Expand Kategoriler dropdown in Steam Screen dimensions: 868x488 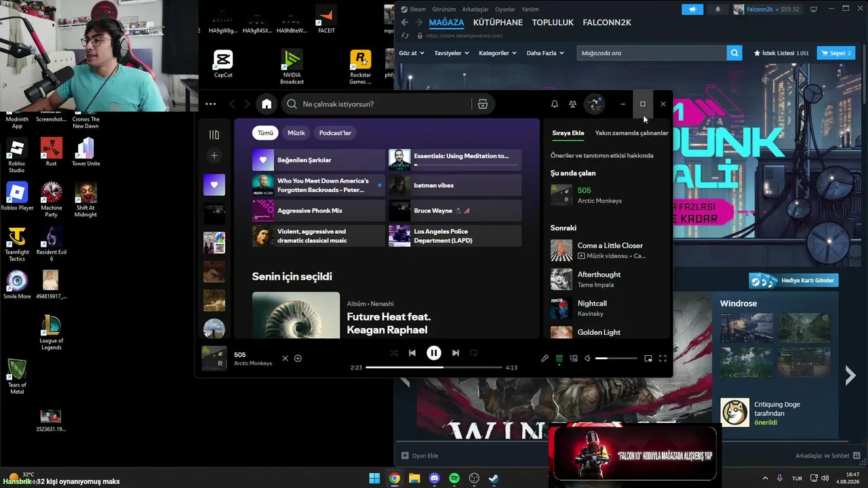point(498,53)
